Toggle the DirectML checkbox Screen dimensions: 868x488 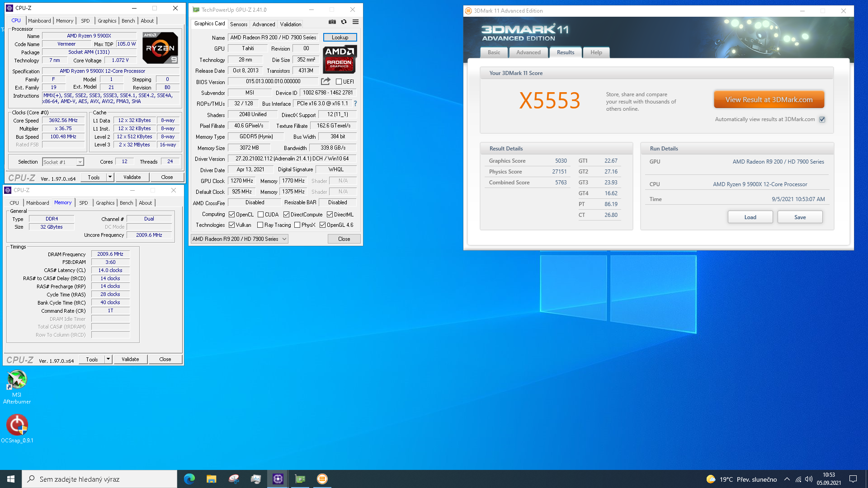tap(330, 215)
